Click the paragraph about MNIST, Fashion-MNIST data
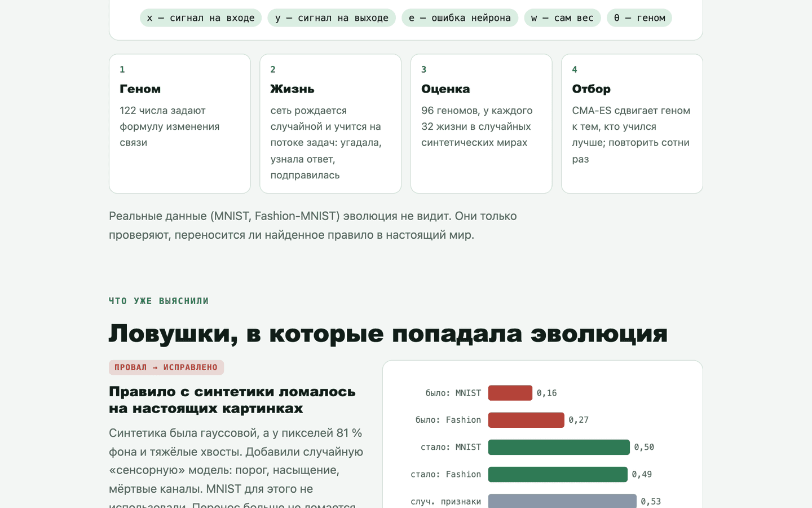The width and height of the screenshot is (812, 508). pos(313,225)
